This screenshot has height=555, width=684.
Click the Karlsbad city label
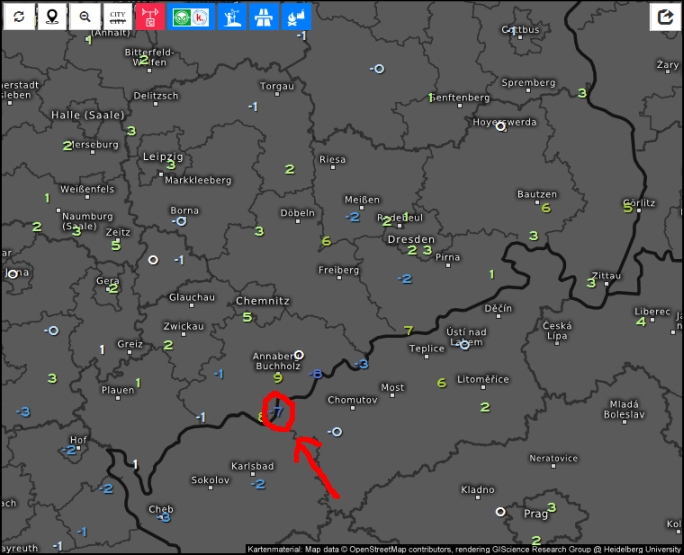(x=252, y=466)
